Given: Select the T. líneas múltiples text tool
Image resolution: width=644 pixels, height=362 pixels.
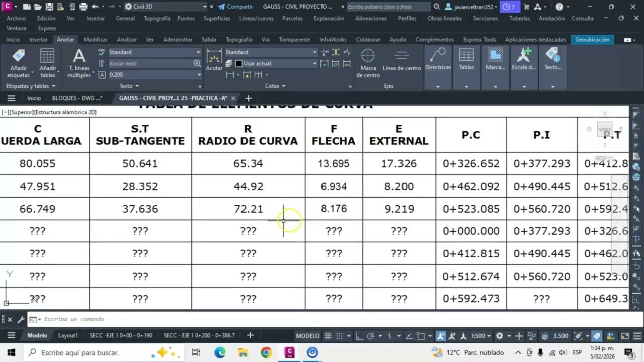Looking at the screenshot, I should click(79, 63).
